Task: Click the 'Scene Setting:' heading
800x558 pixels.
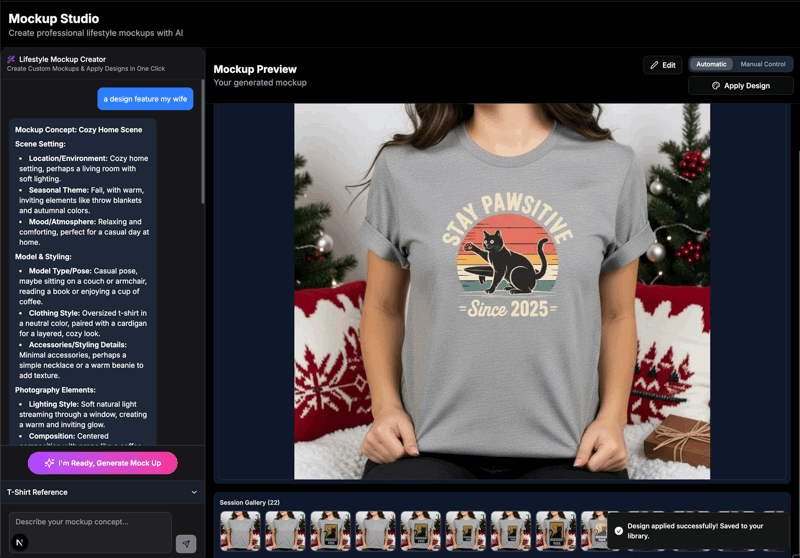Action: point(40,144)
